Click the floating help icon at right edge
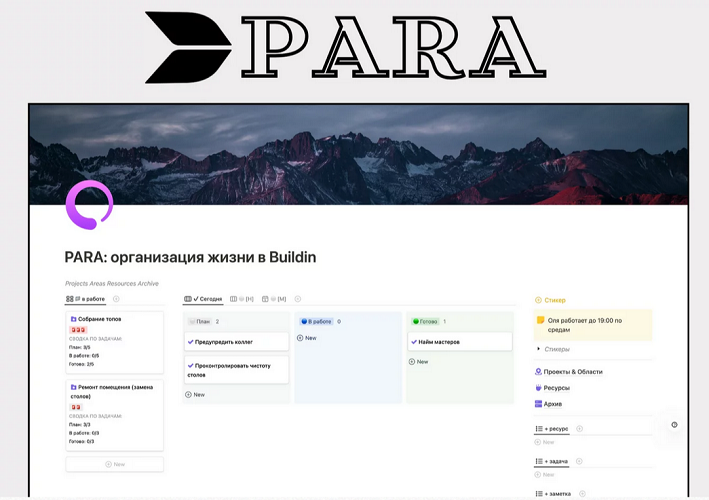The height and width of the screenshot is (500, 709). pos(675,425)
